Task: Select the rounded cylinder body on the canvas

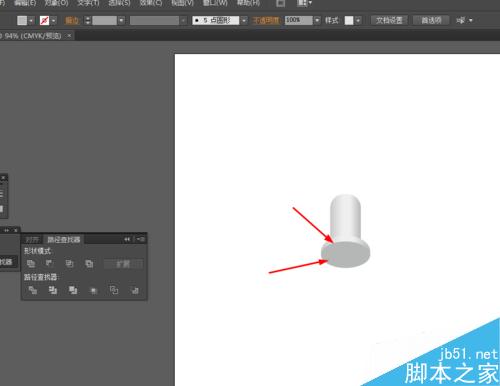Action: (345, 217)
